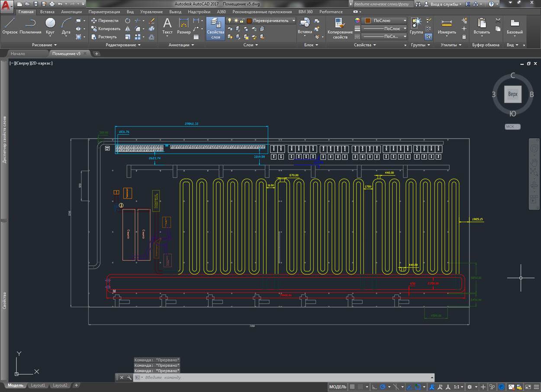Switch to the Layout1 tab

[x=38, y=385]
